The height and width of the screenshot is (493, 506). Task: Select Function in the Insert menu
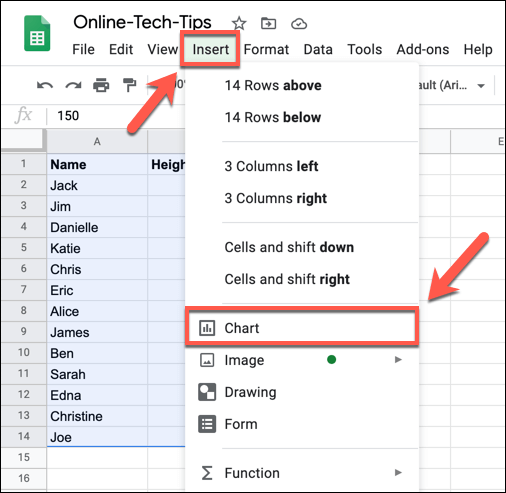coord(302,473)
